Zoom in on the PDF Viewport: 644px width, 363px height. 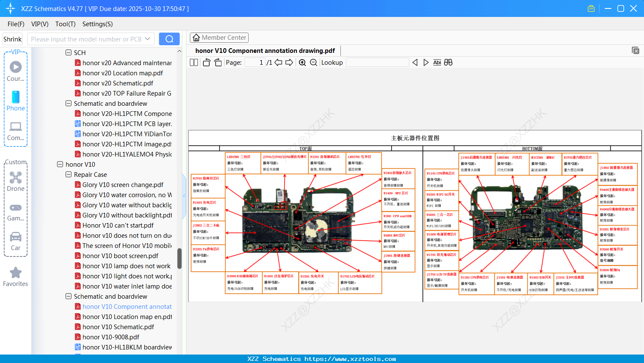(x=302, y=63)
